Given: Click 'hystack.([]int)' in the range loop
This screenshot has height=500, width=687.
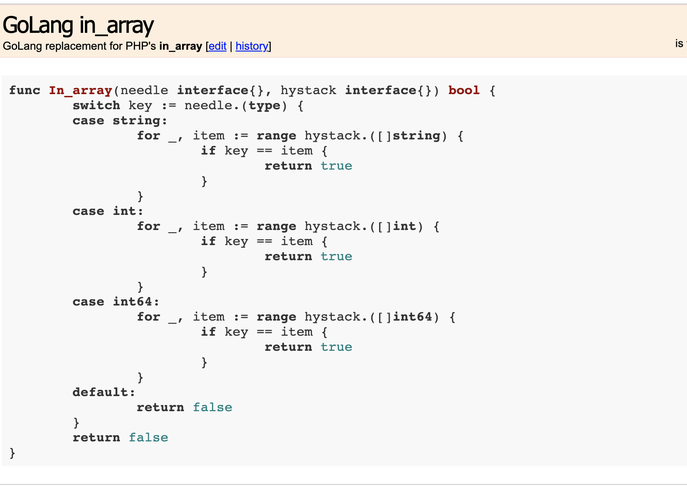Looking at the screenshot, I should (x=364, y=227).
